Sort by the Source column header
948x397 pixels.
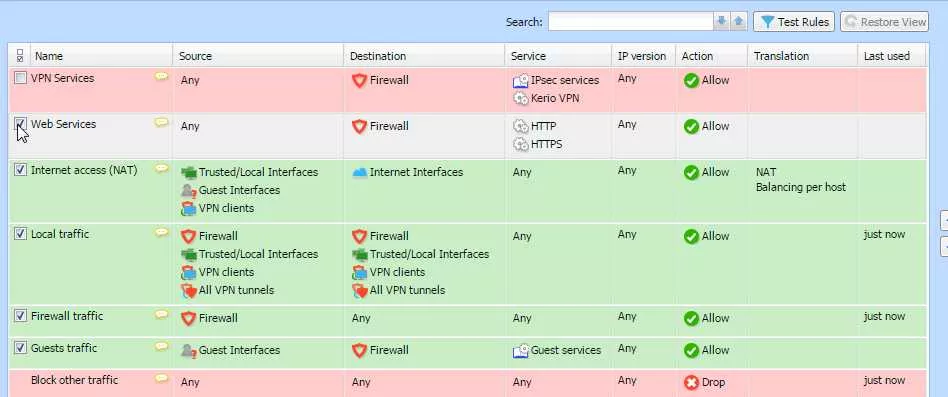(258, 56)
